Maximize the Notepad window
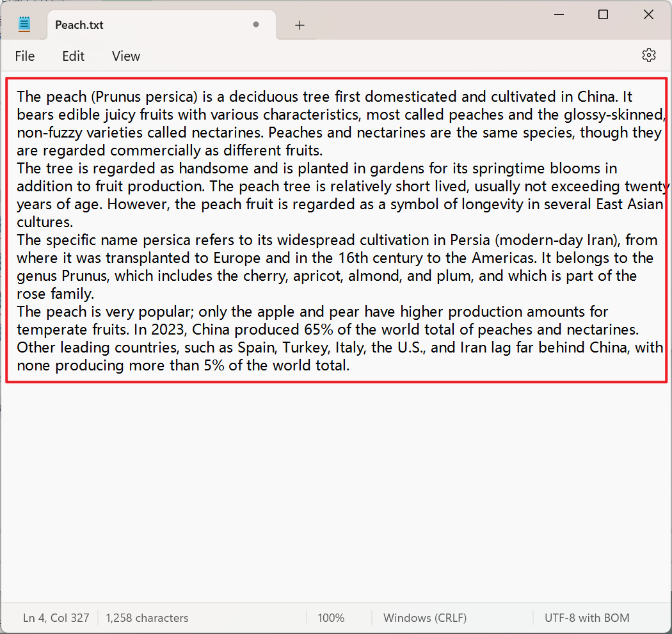 pyautogui.click(x=603, y=15)
